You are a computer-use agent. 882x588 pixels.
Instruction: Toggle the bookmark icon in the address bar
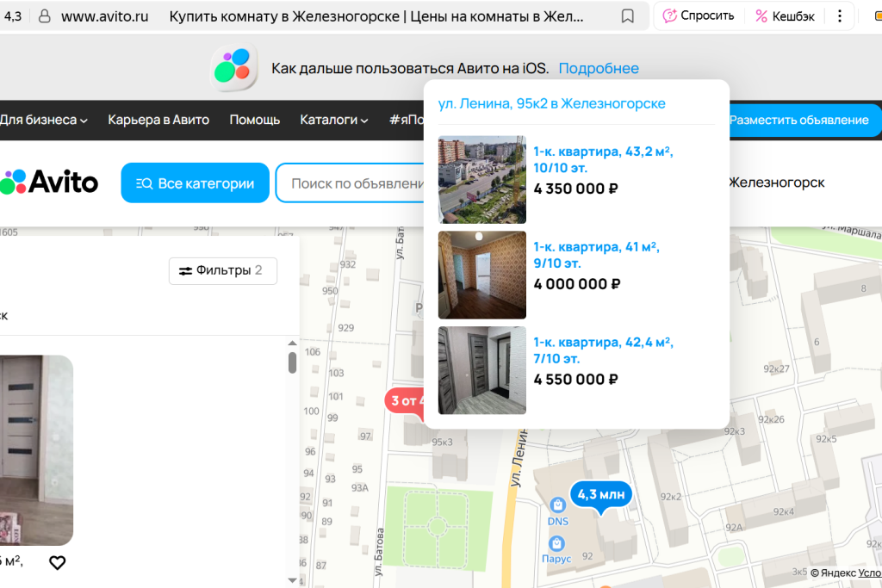point(627,15)
